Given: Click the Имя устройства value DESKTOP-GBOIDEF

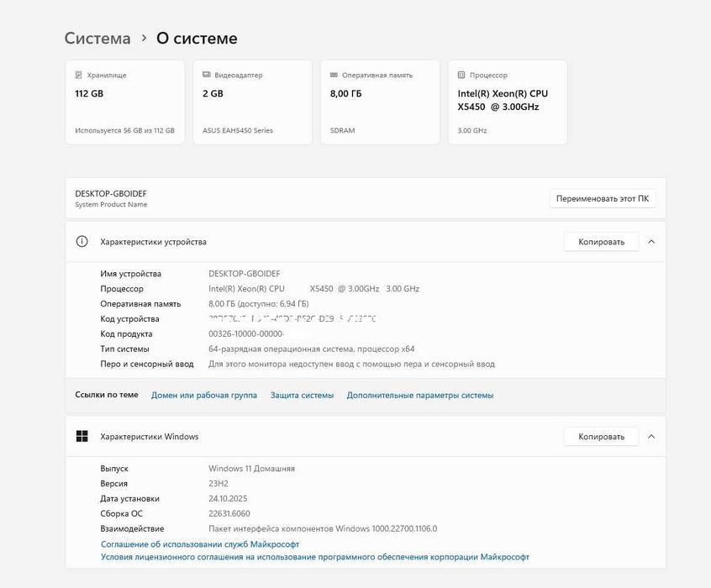Looking at the screenshot, I should 245,273.
